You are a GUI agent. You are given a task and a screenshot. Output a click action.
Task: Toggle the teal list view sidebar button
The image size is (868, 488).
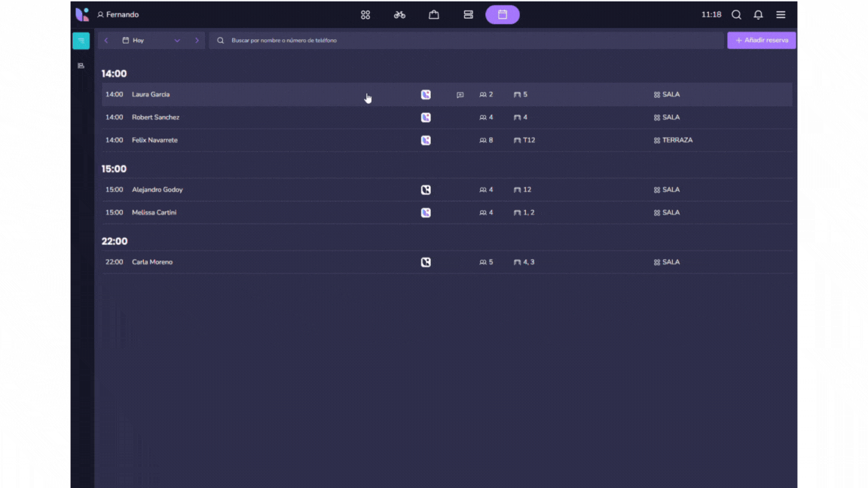(x=81, y=41)
